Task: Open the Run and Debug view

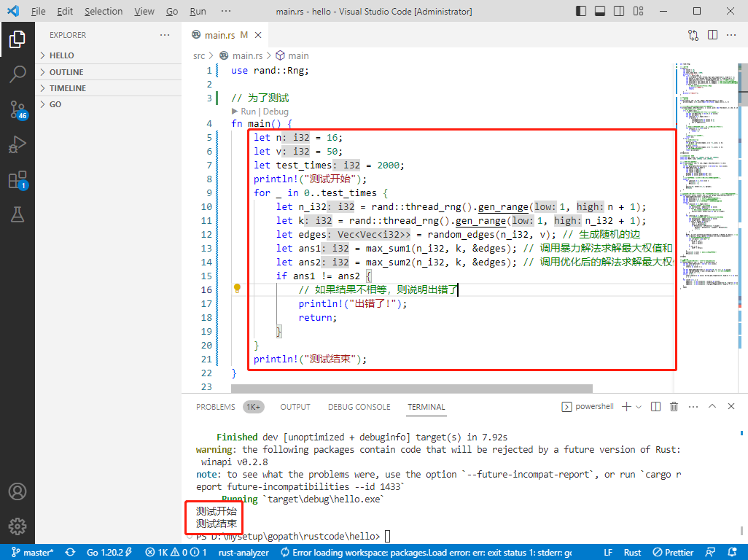Action: pyautogui.click(x=17, y=144)
